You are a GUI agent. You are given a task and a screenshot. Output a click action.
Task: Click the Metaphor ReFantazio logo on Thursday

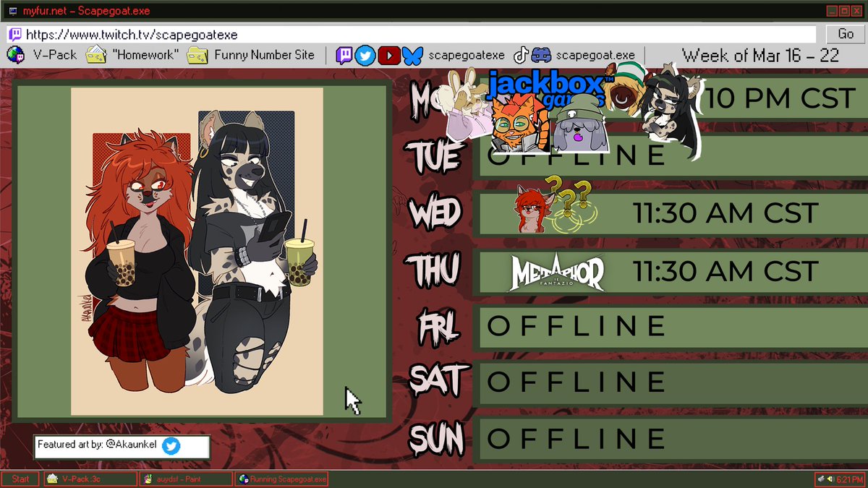click(x=557, y=273)
